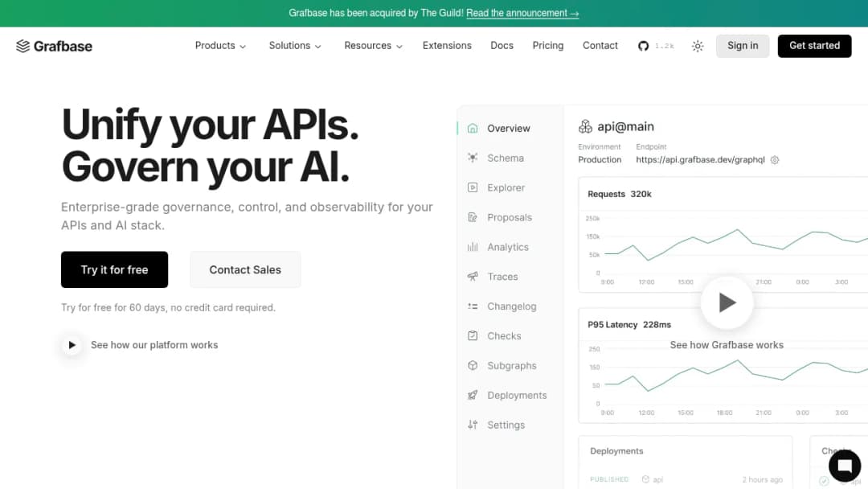The image size is (868, 489).
Task: Click the Schema sidebar icon
Action: (x=473, y=158)
